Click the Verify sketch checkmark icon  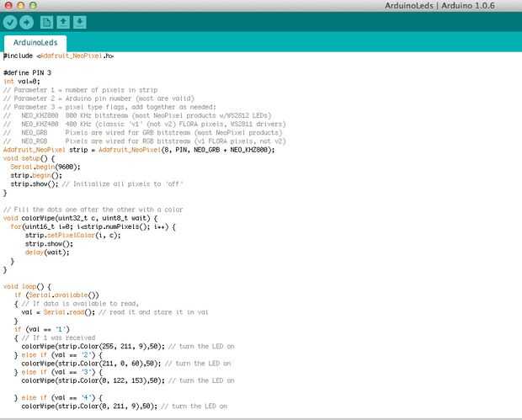(10, 22)
